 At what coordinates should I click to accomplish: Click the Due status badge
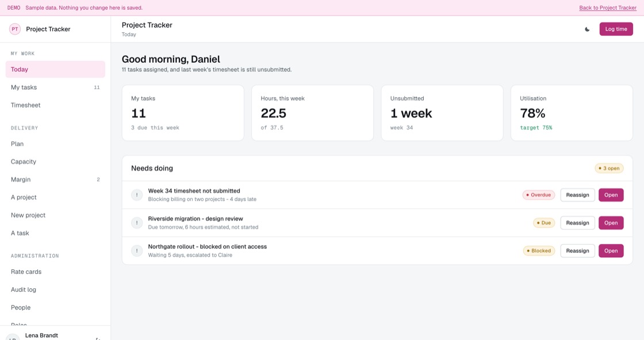click(544, 223)
